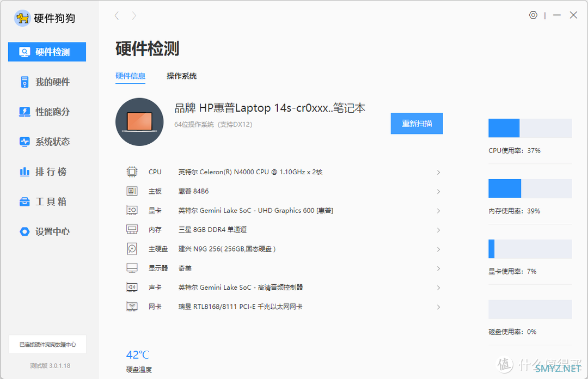Image resolution: width=588 pixels, height=379 pixels.
Task: Open 系统状态 page
Action: click(x=47, y=142)
